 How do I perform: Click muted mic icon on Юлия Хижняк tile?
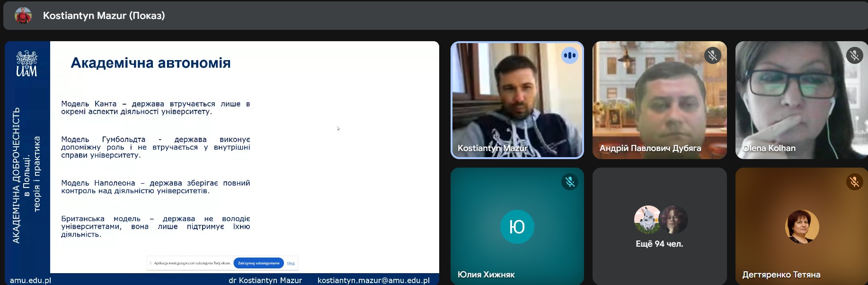pos(570,182)
